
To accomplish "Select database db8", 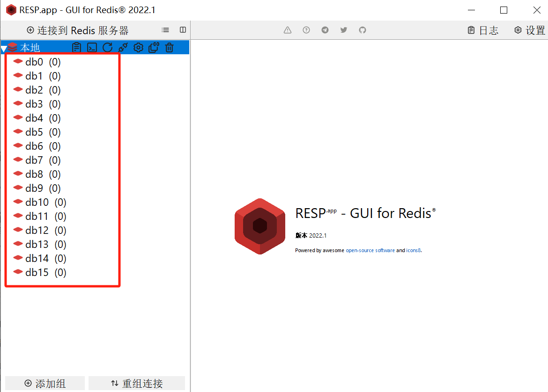I will 37,174.
